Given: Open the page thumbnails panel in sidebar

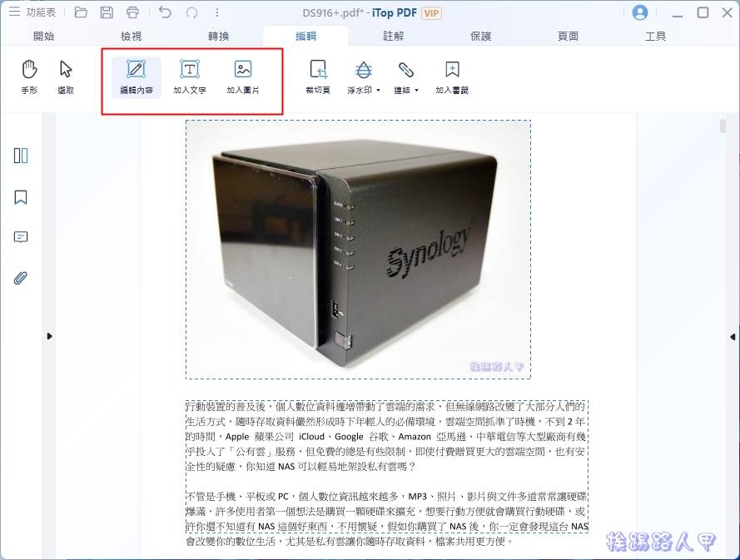Looking at the screenshot, I should [18, 156].
